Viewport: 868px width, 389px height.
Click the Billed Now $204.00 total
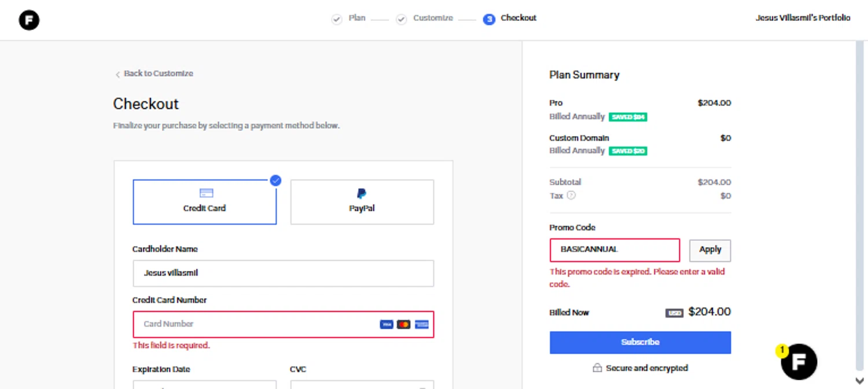point(709,312)
